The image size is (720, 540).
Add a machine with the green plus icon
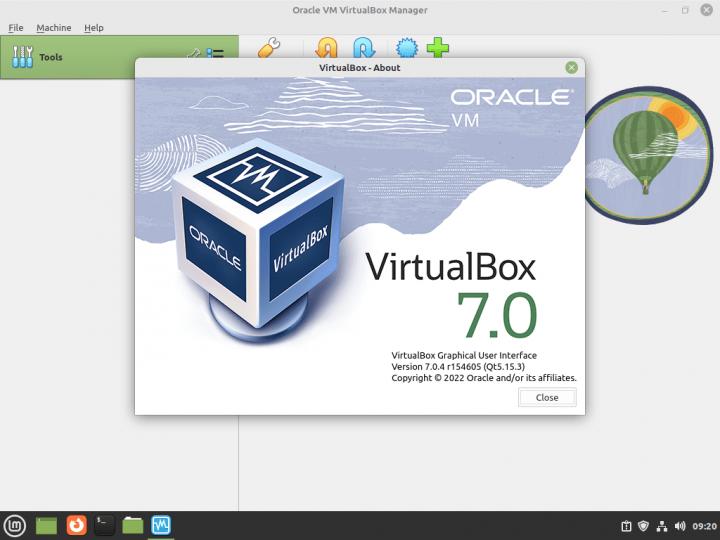(438, 47)
